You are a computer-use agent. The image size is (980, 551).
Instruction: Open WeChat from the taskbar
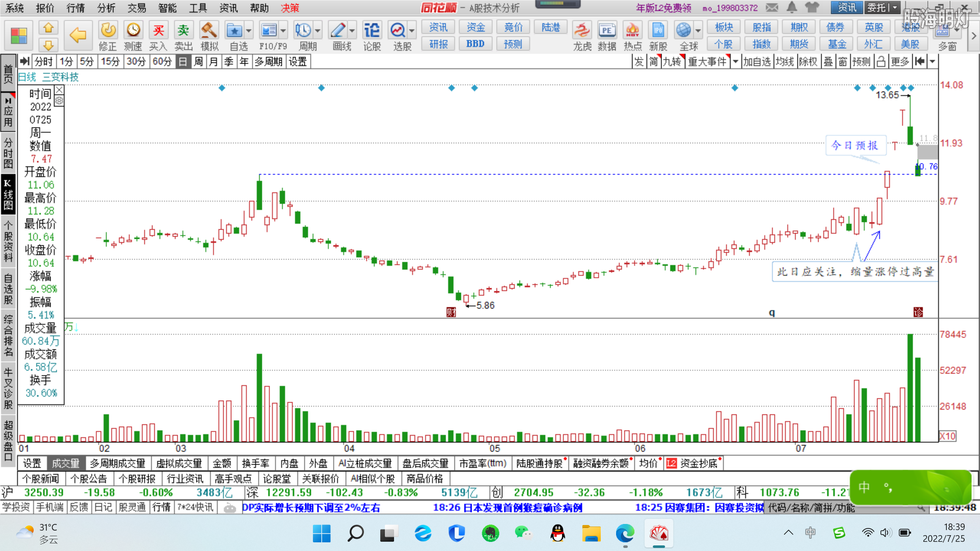click(x=523, y=534)
